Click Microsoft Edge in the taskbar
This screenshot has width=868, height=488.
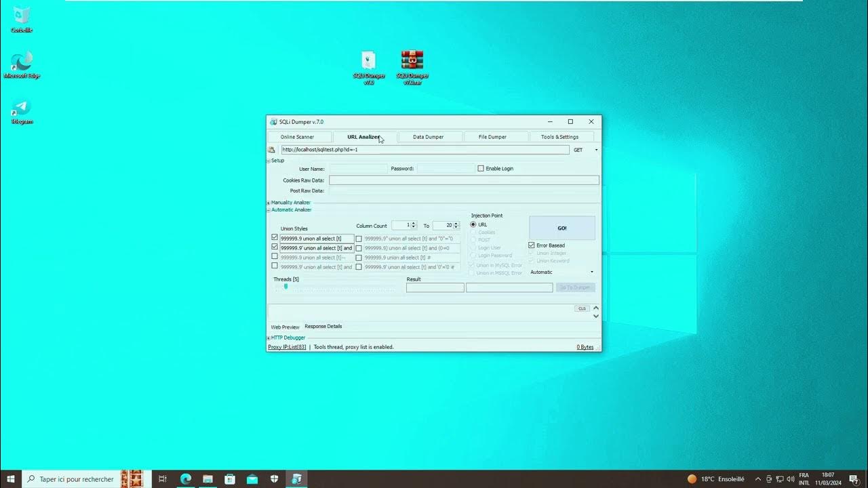coord(185,479)
